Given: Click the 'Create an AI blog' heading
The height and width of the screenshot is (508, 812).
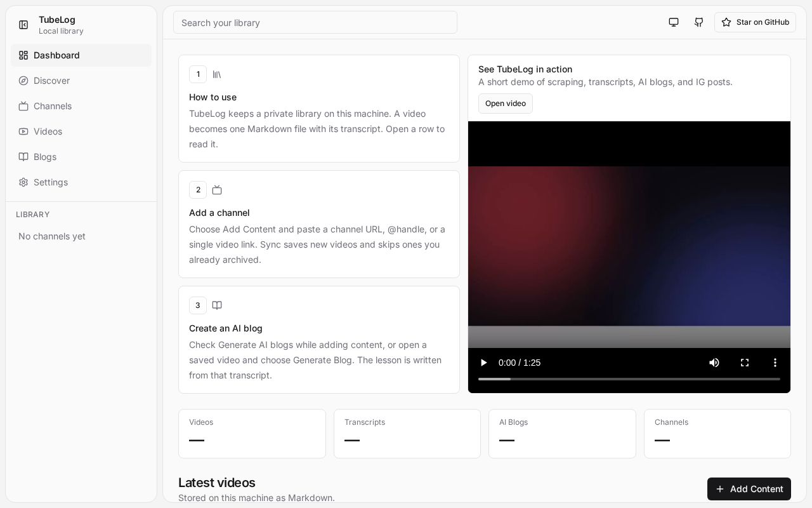Looking at the screenshot, I should pos(226,328).
